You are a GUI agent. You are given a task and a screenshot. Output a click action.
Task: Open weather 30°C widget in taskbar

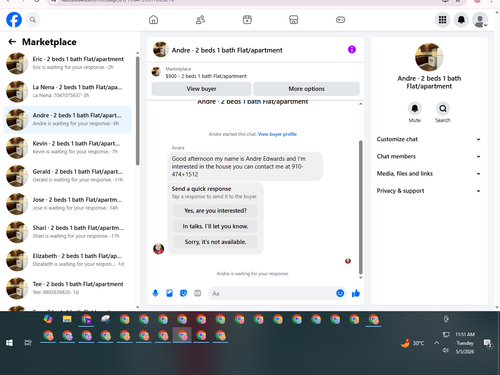(412, 343)
